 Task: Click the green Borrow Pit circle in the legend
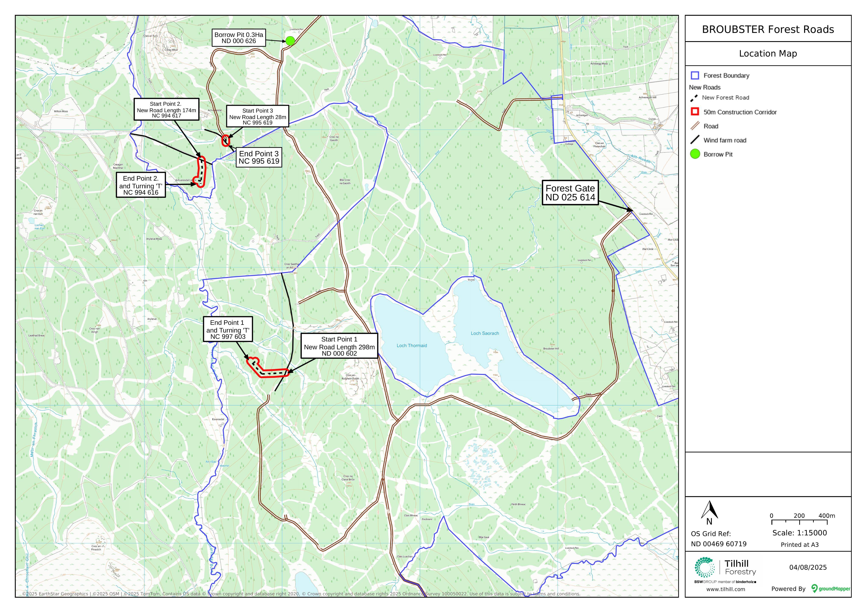point(695,154)
